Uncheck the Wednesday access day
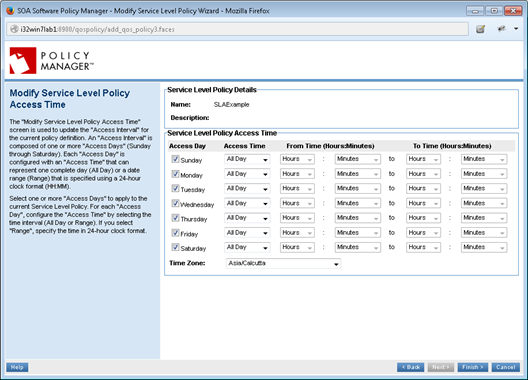528x380 pixels. [x=175, y=203]
